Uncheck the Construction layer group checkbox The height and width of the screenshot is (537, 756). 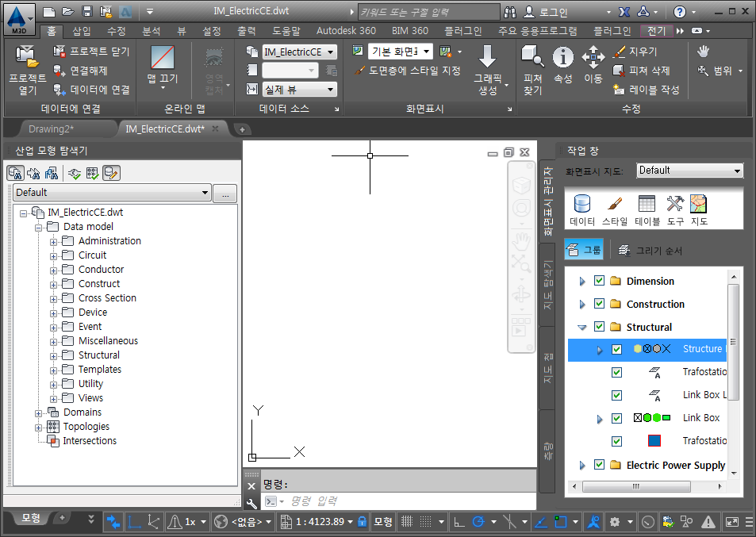click(599, 304)
